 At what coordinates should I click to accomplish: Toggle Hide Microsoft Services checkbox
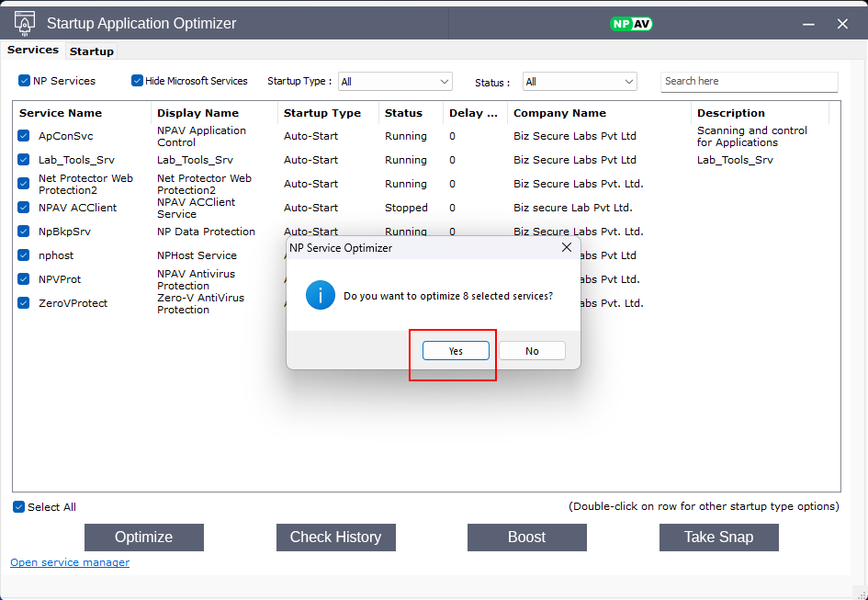click(138, 81)
